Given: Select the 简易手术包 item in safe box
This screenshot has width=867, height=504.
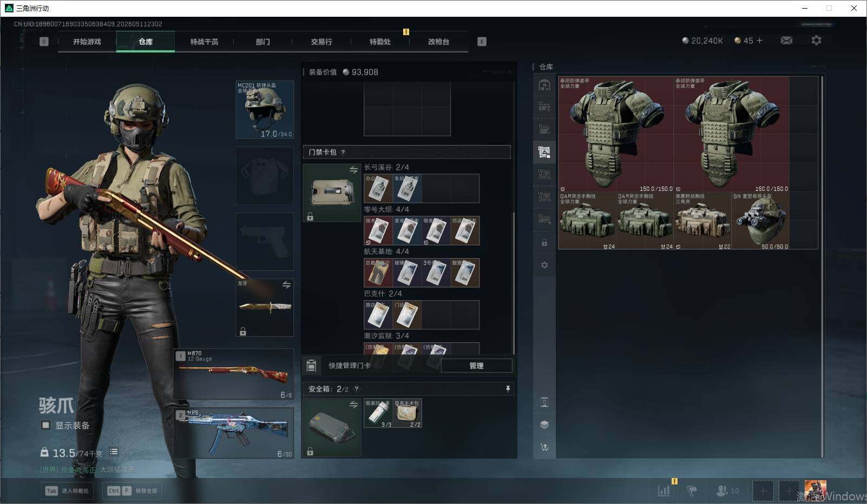Looking at the screenshot, I should pyautogui.click(x=408, y=414).
